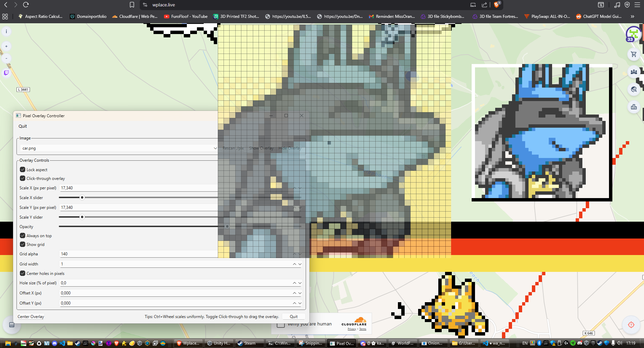This screenshot has height=348, width=644.
Task: Open Cloudflare | Web Pe... bookmark
Action: click(135, 16)
